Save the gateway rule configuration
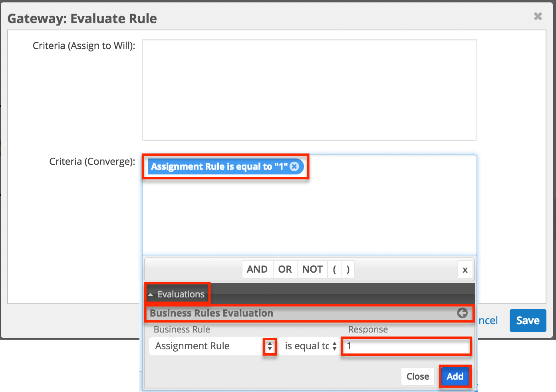 pos(528,320)
